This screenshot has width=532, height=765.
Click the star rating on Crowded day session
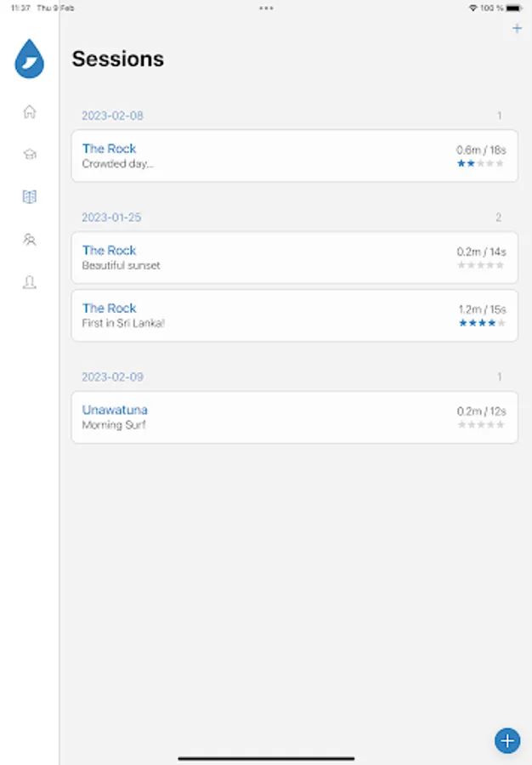(x=481, y=163)
